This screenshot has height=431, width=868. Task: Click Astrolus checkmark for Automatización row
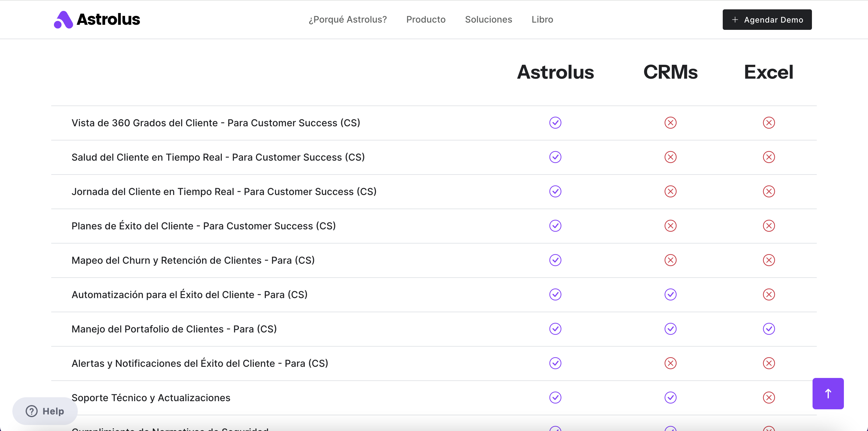(555, 294)
